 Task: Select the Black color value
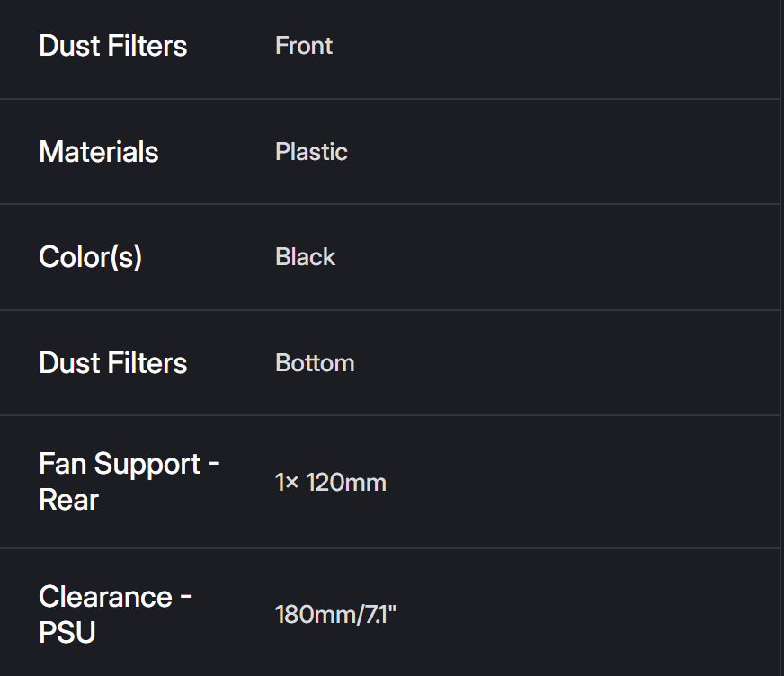click(x=305, y=257)
